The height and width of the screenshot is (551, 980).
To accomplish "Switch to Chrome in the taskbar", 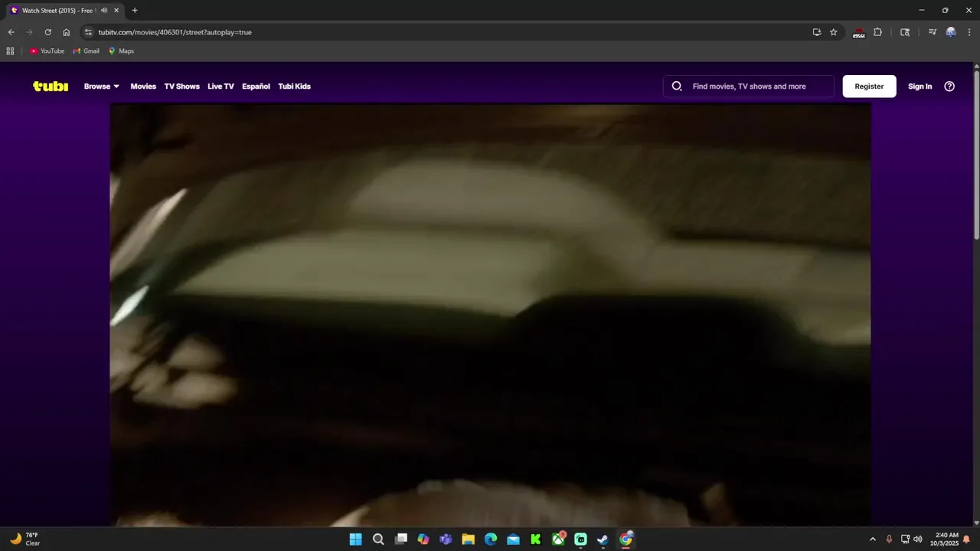I will (626, 540).
